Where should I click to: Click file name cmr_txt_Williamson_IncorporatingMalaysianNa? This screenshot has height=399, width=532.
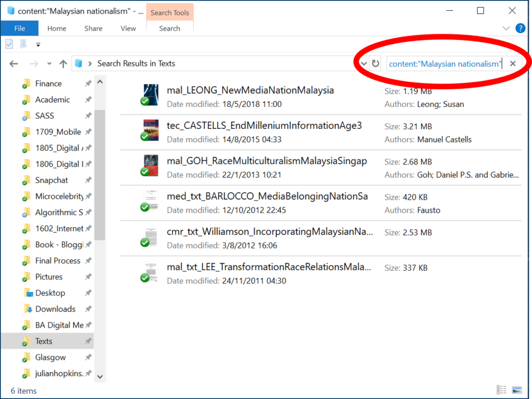point(270,231)
